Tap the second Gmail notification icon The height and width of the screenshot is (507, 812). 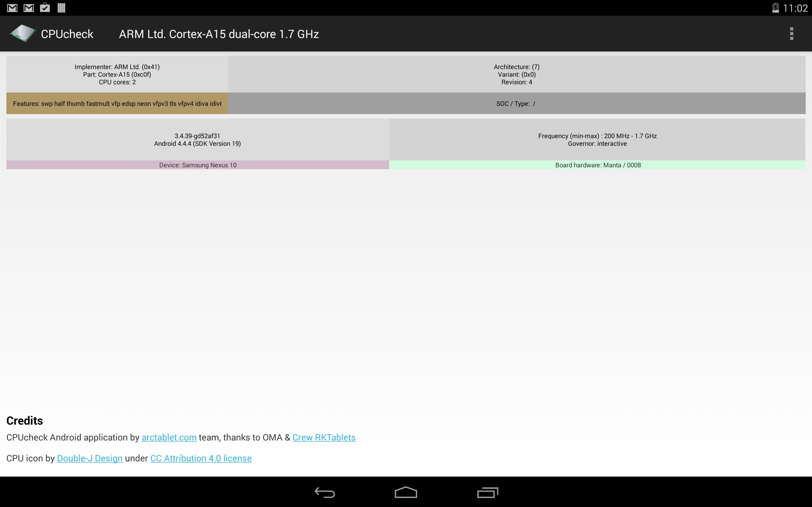coord(29,8)
